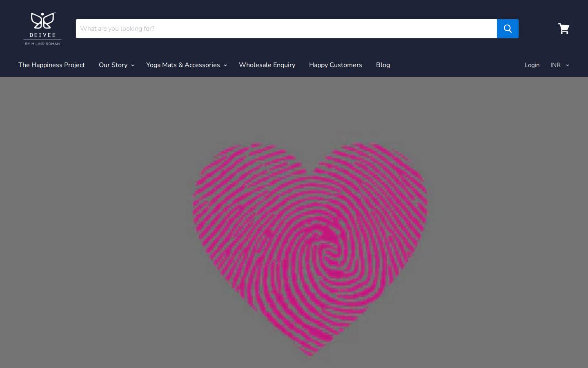Click the blue search magnifier button
588x368 pixels.
[508, 29]
